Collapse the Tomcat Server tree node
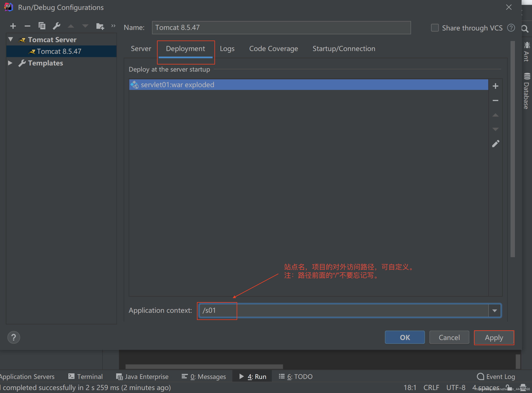The image size is (532, 393). pyautogui.click(x=11, y=39)
